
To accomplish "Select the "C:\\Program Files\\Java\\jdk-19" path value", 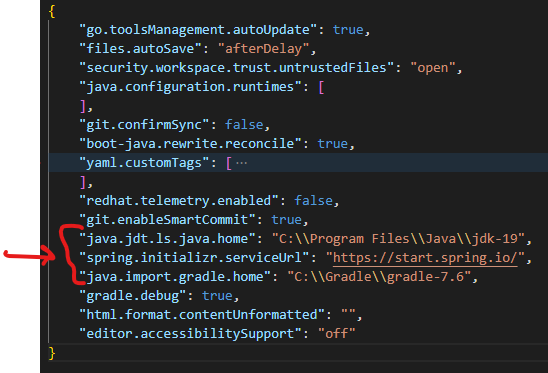I will pos(398,239).
